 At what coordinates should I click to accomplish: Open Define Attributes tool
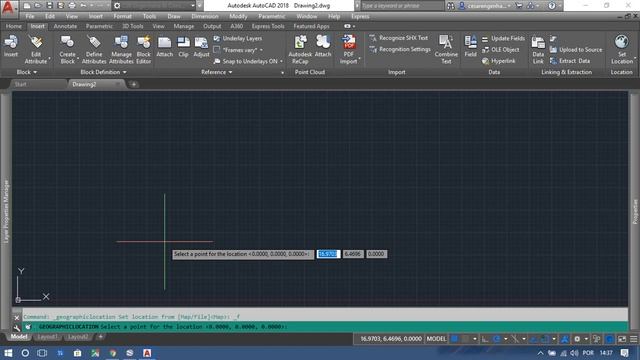[x=94, y=49]
